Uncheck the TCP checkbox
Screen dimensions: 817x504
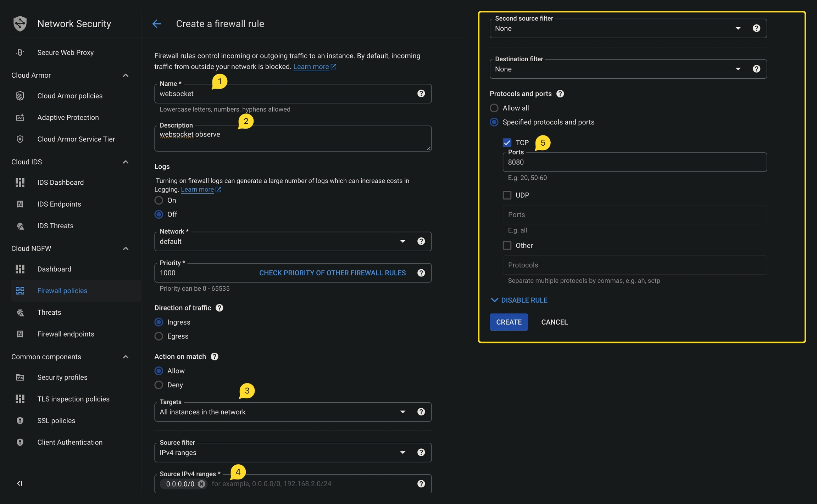pyautogui.click(x=507, y=142)
